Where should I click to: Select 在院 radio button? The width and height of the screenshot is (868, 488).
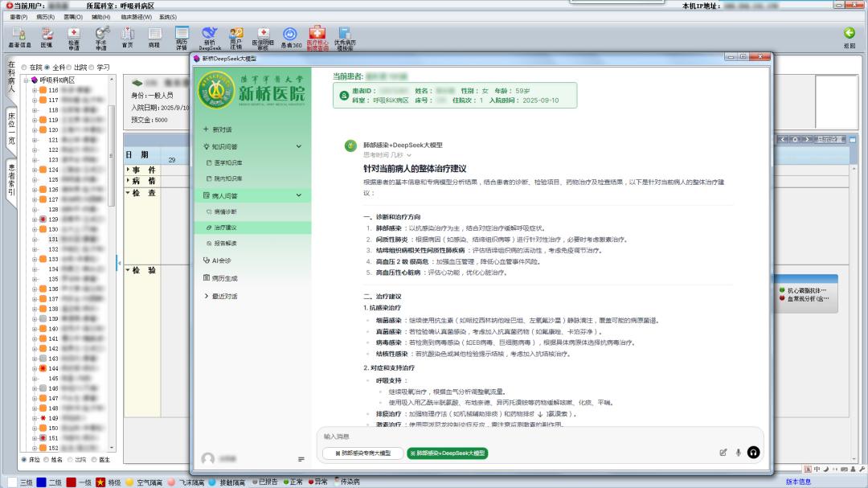click(x=24, y=68)
